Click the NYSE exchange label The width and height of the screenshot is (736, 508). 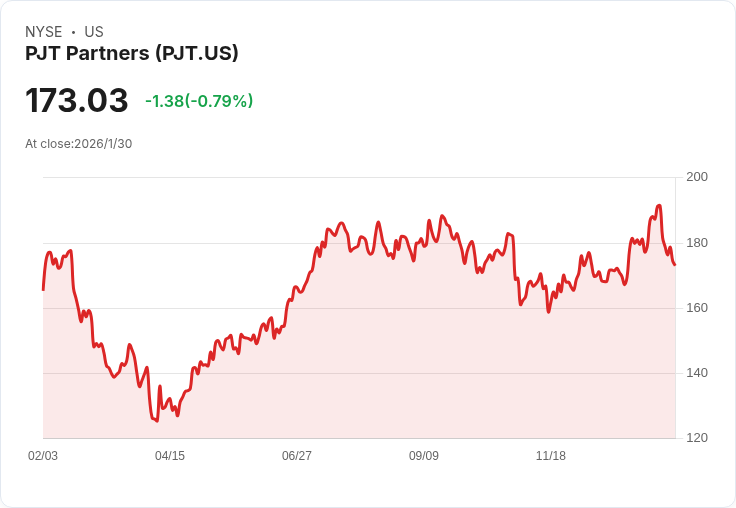44,32
